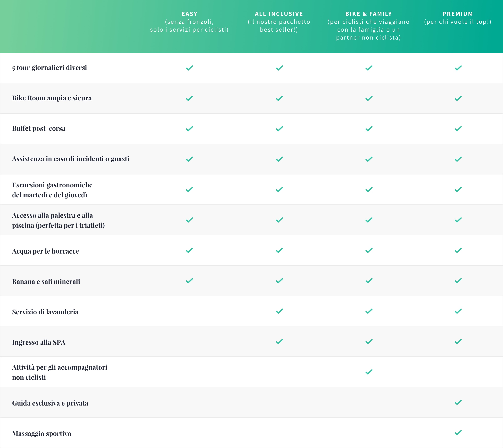503x448 pixels.
Task: Click PREMIUM checkmark for Guida esclusiva e privata
Action: [458, 402]
